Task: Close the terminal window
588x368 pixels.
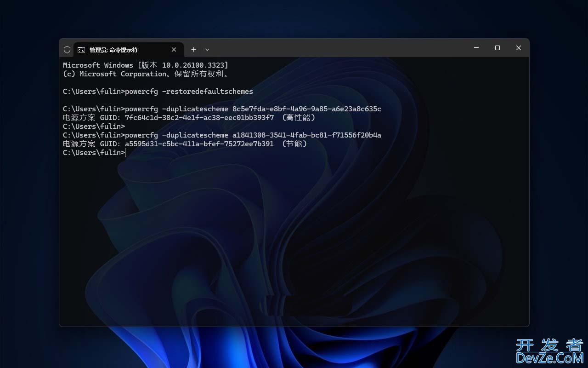Action: pos(519,48)
